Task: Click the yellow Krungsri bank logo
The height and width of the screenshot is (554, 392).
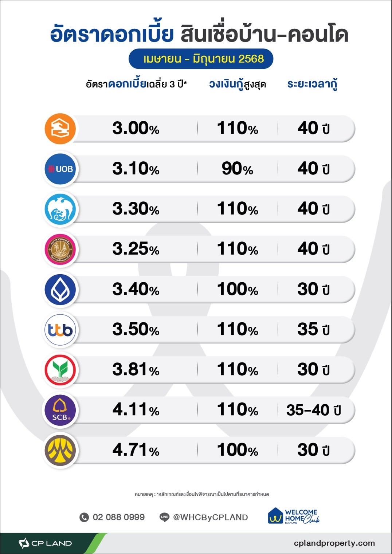Action: coord(60,451)
